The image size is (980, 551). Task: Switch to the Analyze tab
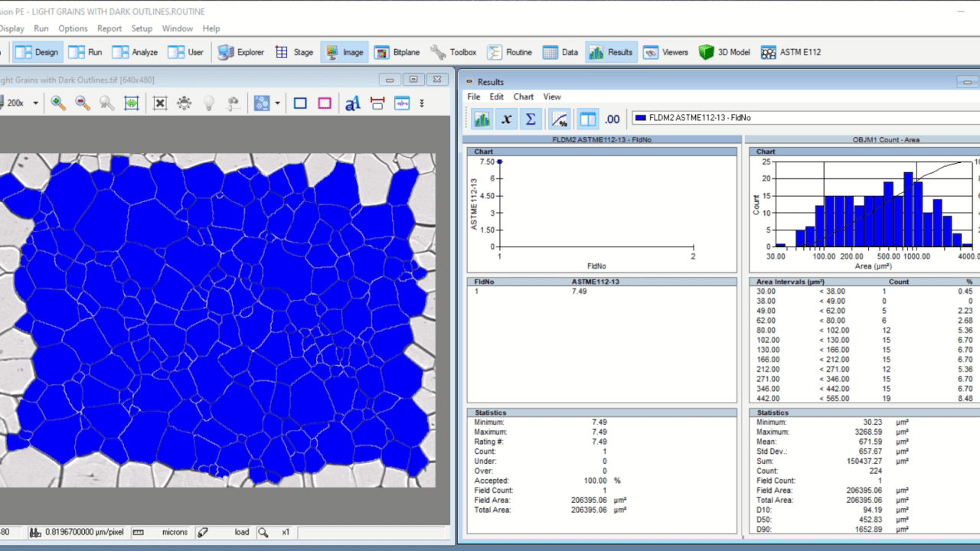click(135, 51)
